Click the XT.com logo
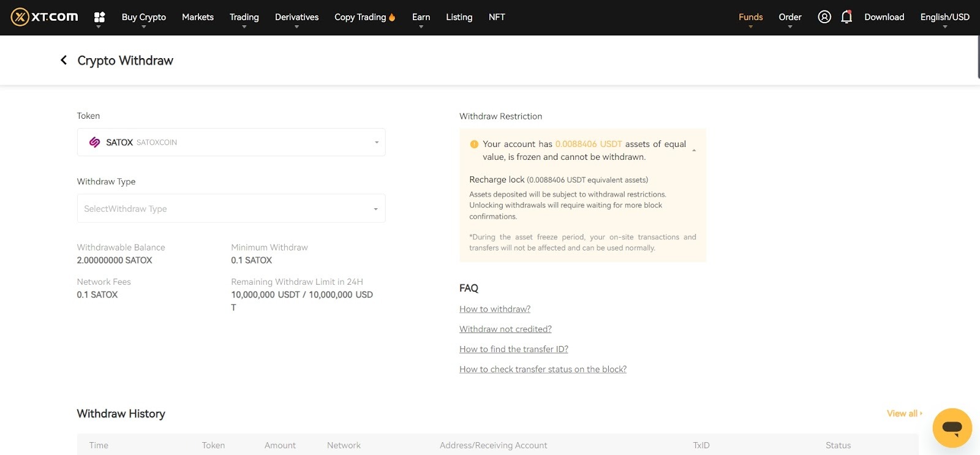The image size is (980, 455). click(x=45, y=17)
